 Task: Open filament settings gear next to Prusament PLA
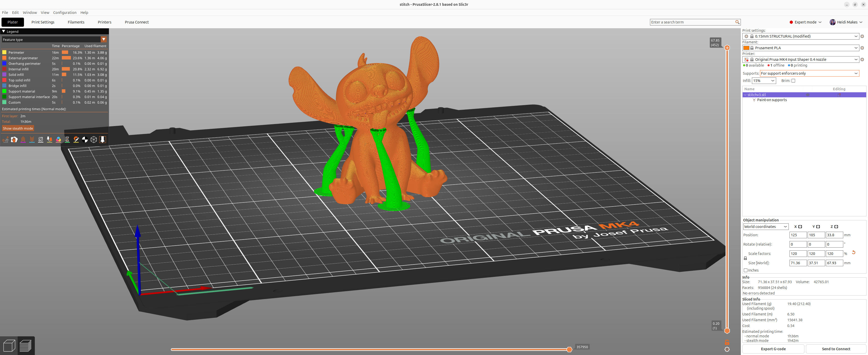862,48
